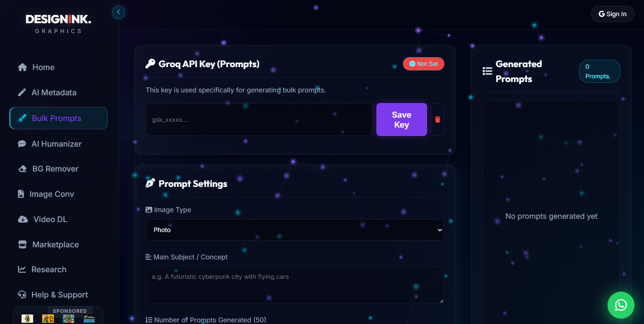Click the Home house icon

[22, 67]
